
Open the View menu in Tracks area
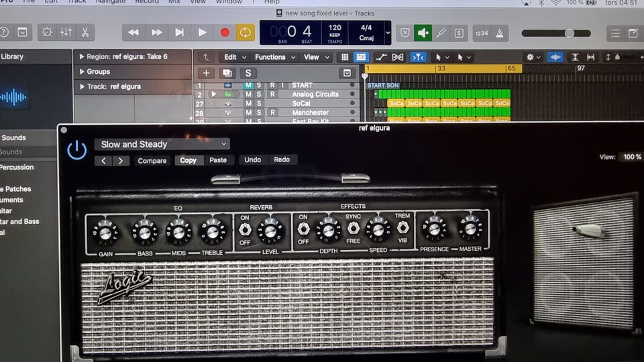click(x=315, y=58)
